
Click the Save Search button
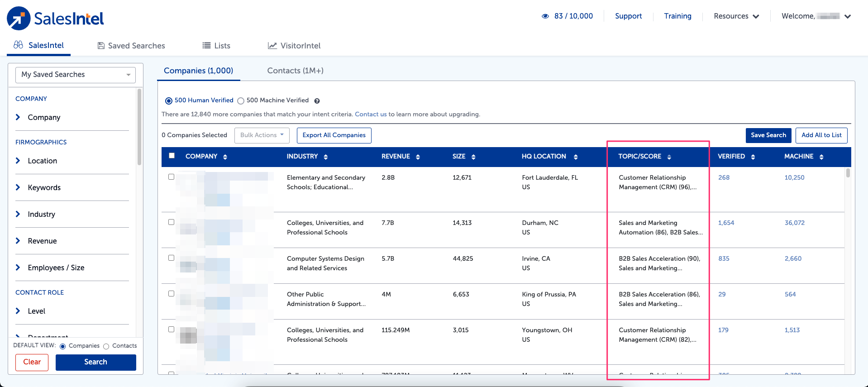coord(768,135)
